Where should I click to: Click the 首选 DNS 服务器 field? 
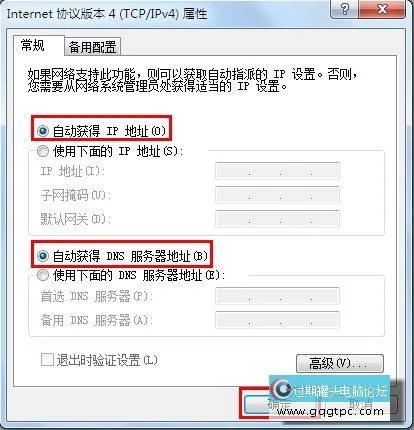click(277, 296)
